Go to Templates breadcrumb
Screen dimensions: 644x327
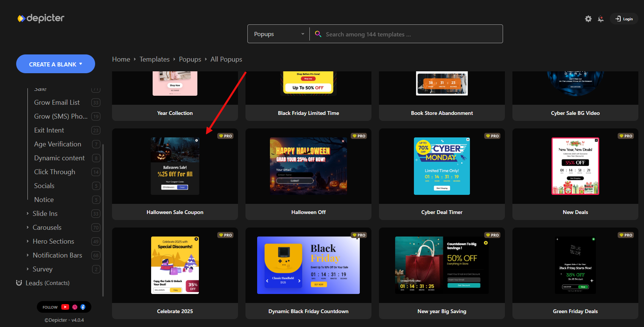(155, 59)
